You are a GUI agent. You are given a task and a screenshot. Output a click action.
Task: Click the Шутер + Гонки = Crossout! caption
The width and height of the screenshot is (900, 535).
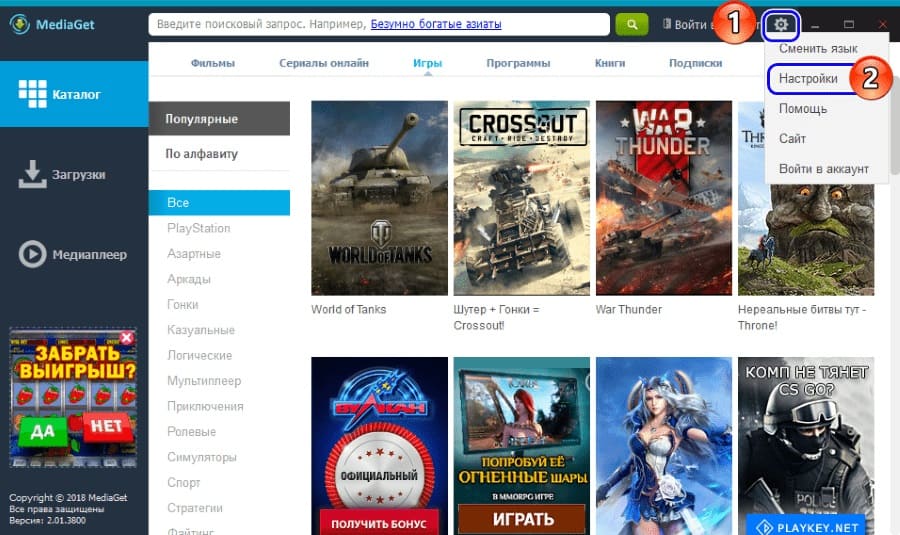pyautogui.click(x=496, y=317)
